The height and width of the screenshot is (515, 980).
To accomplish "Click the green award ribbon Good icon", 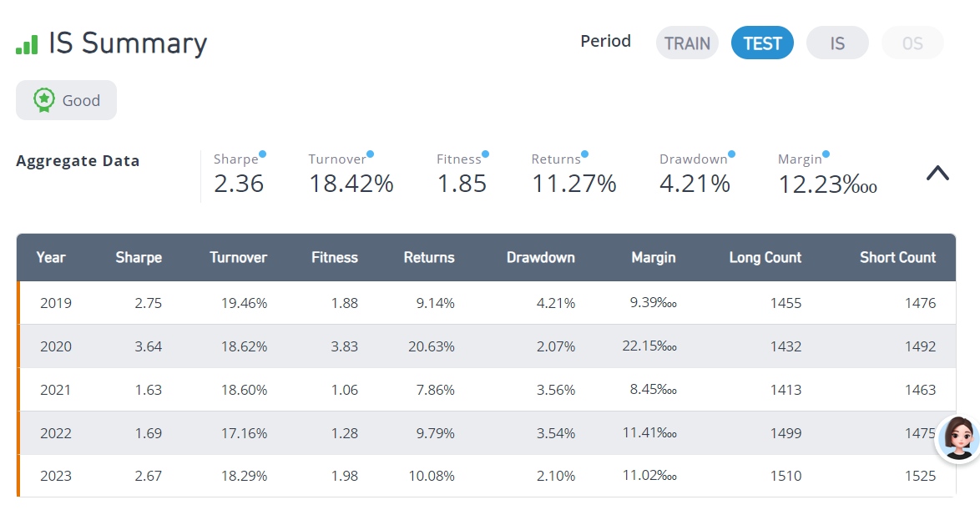I will (43, 100).
